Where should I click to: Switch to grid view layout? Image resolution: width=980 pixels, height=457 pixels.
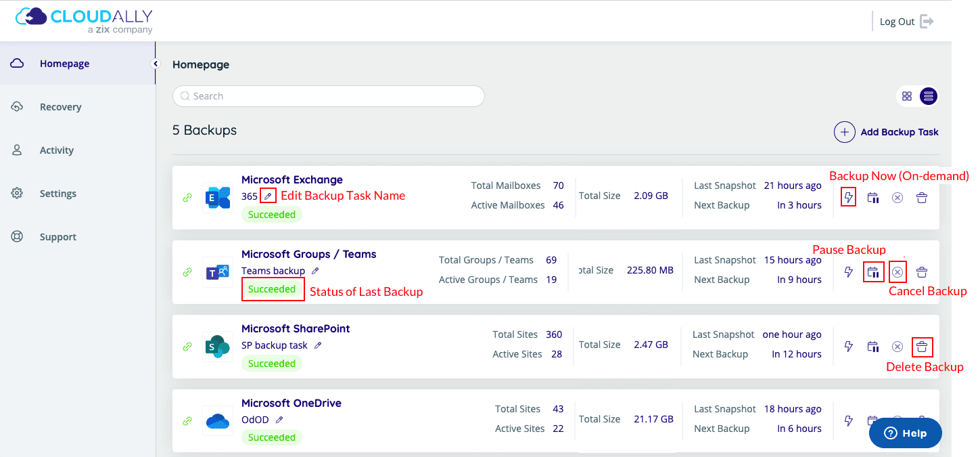907,96
